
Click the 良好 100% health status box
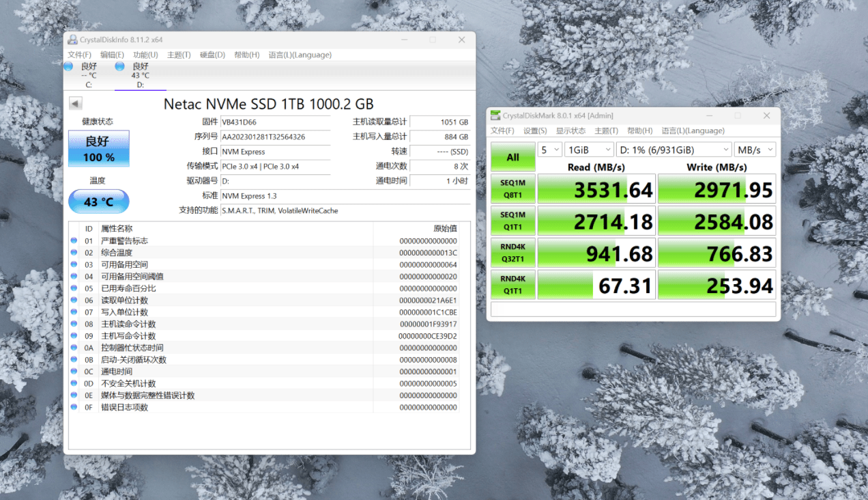(x=98, y=149)
